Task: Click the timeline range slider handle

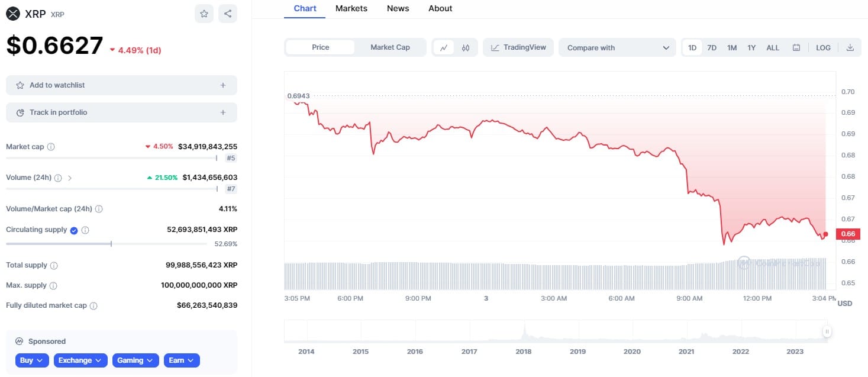Action: (827, 331)
